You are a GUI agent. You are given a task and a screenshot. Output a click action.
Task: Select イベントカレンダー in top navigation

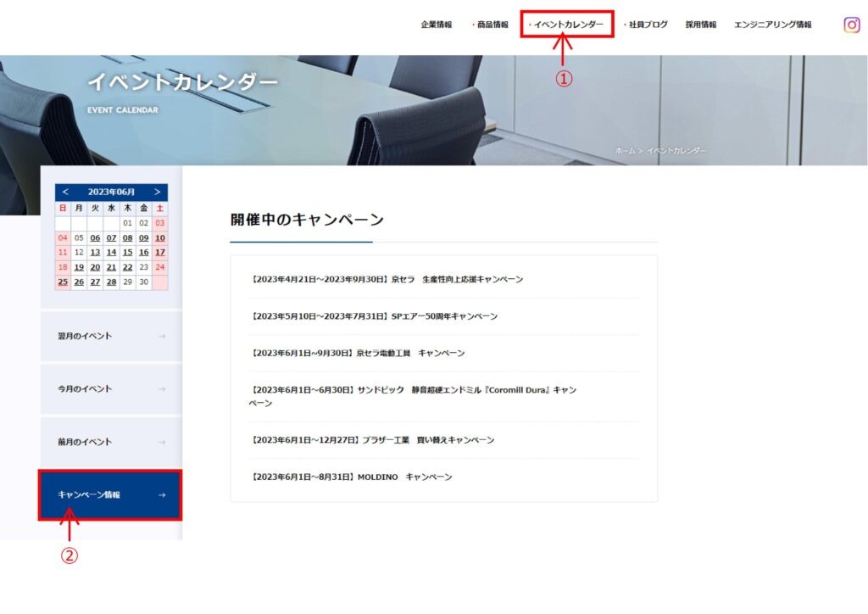tap(568, 25)
